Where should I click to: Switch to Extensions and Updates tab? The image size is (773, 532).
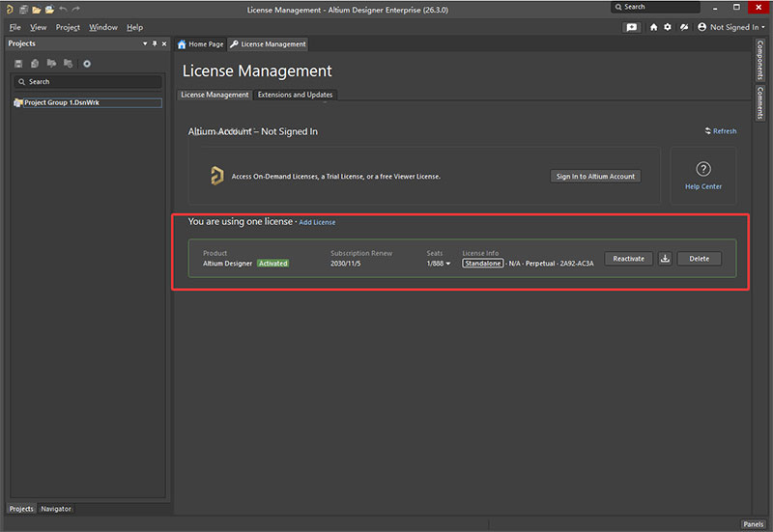[296, 95]
